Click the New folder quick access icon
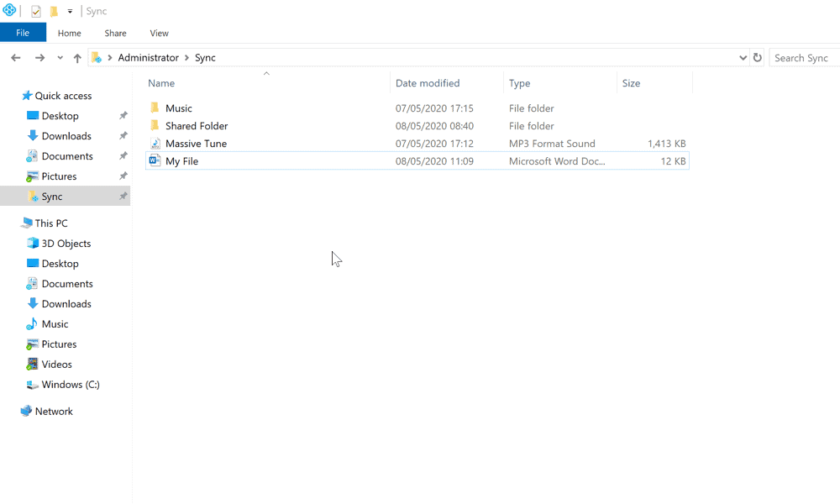The height and width of the screenshot is (504, 840). pos(54,11)
